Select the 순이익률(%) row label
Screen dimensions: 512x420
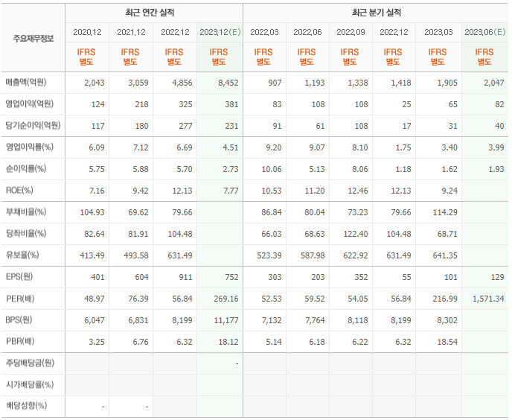click(x=26, y=168)
